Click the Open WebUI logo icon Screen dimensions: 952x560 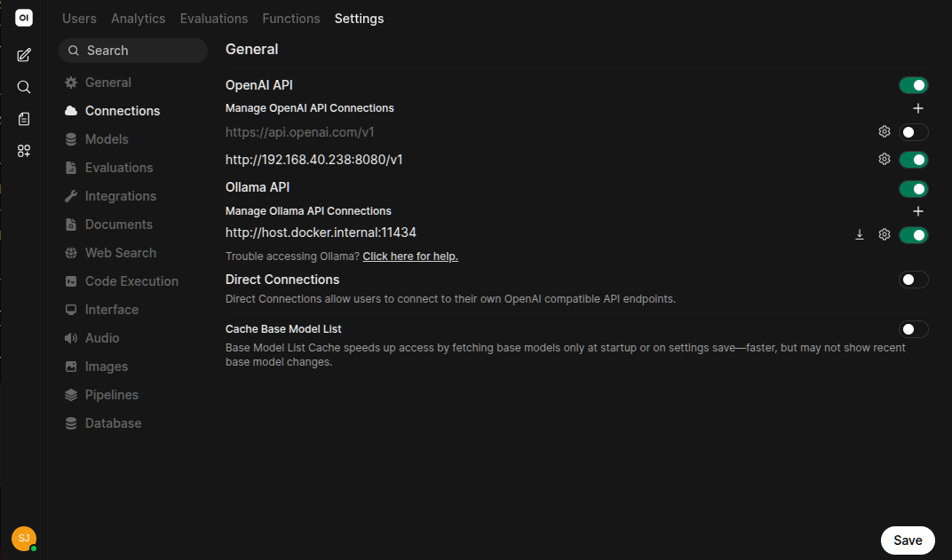tap(24, 18)
